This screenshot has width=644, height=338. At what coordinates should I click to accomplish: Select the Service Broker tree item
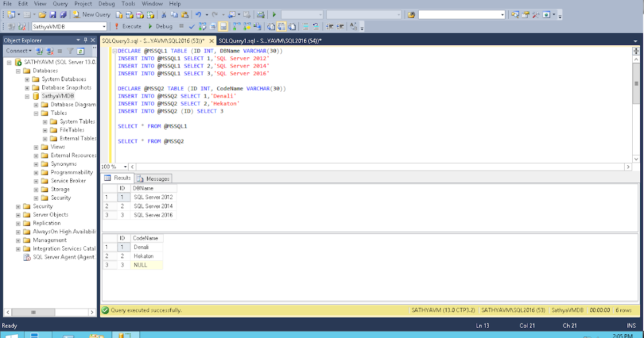(69, 181)
